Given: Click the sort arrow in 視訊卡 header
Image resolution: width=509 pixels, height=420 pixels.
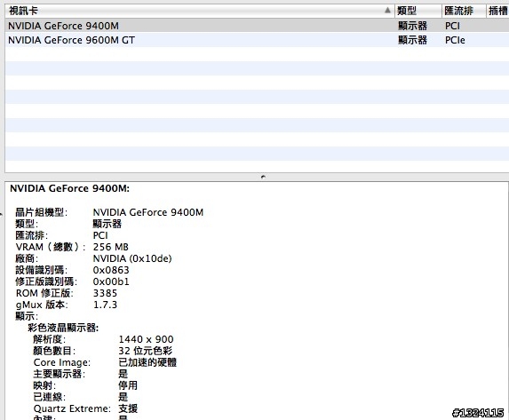Looking at the screenshot, I should pyautogui.click(x=387, y=11).
